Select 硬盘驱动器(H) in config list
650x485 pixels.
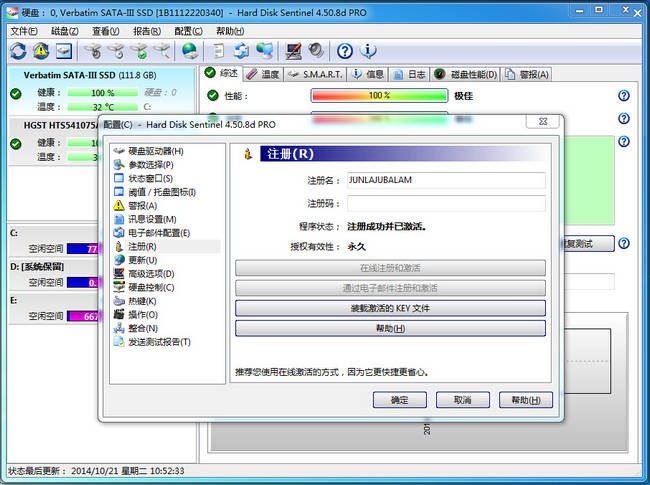(148, 151)
